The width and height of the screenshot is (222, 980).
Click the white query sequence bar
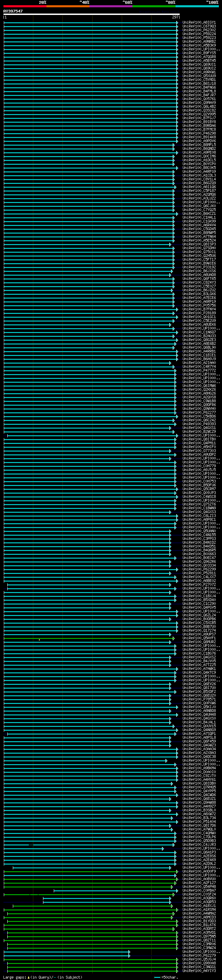(x=92, y=14)
